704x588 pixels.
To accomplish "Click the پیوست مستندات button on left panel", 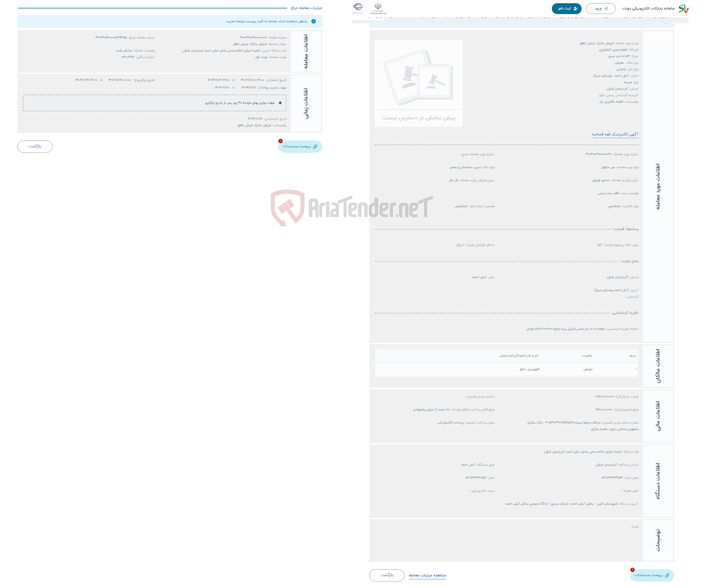I will [x=298, y=146].
